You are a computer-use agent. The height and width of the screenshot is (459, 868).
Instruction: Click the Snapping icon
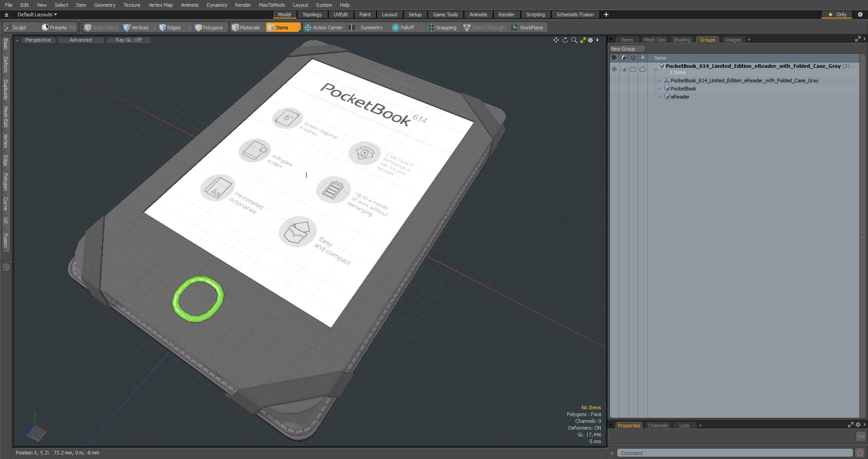tap(430, 28)
